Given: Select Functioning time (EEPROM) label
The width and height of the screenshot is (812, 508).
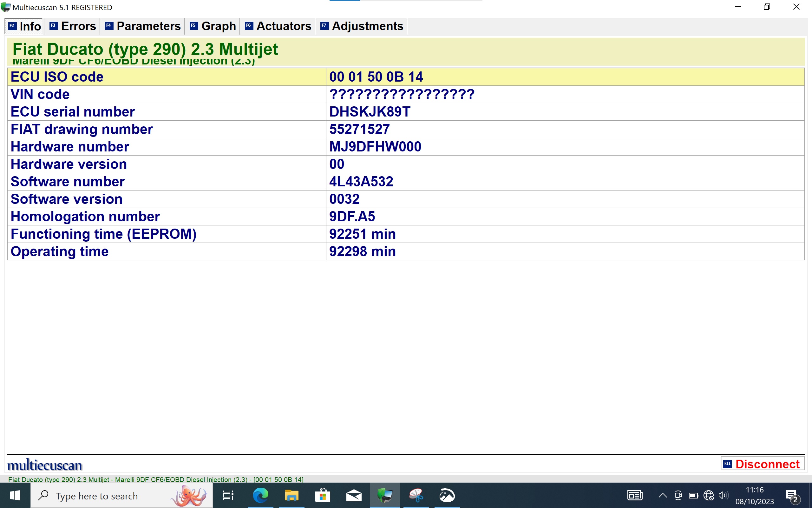Looking at the screenshot, I should pyautogui.click(x=104, y=234).
